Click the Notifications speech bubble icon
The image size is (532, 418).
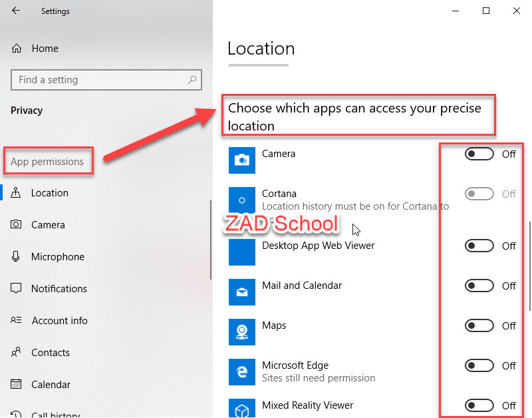click(x=16, y=288)
